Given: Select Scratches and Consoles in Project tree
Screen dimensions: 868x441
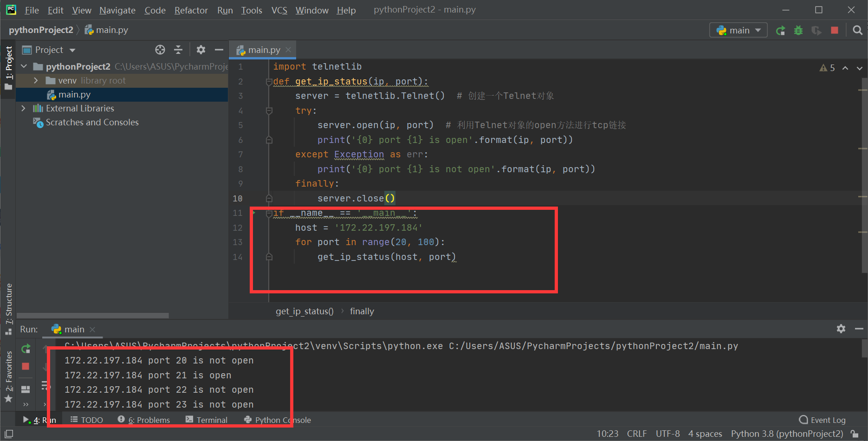Looking at the screenshot, I should [92, 122].
